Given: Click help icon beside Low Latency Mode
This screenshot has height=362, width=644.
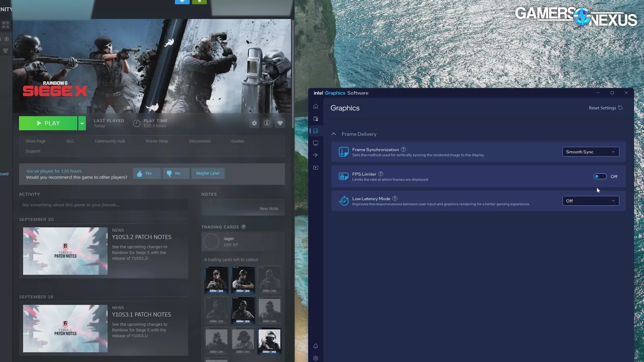Looking at the screenshot, I should point(395,198).
